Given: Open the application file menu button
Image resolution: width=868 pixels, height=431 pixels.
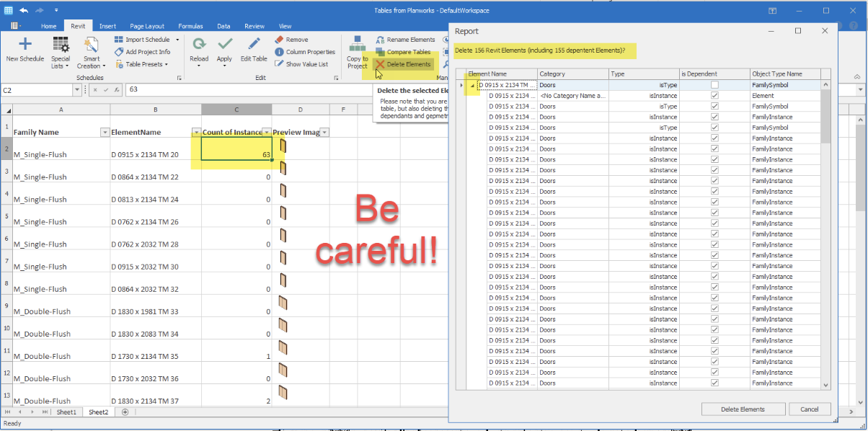Looking at the screenshot, I should [16, 26].
